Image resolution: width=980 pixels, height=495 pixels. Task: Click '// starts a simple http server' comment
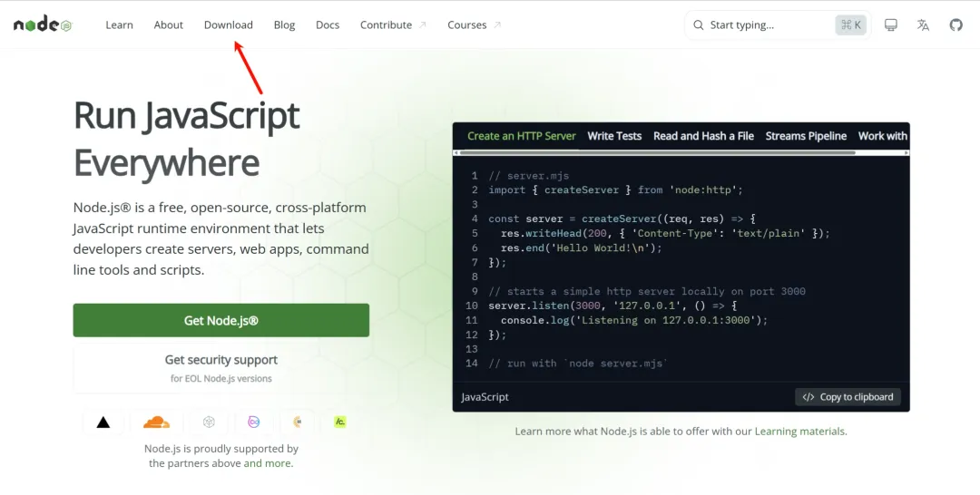click(647, 292)
